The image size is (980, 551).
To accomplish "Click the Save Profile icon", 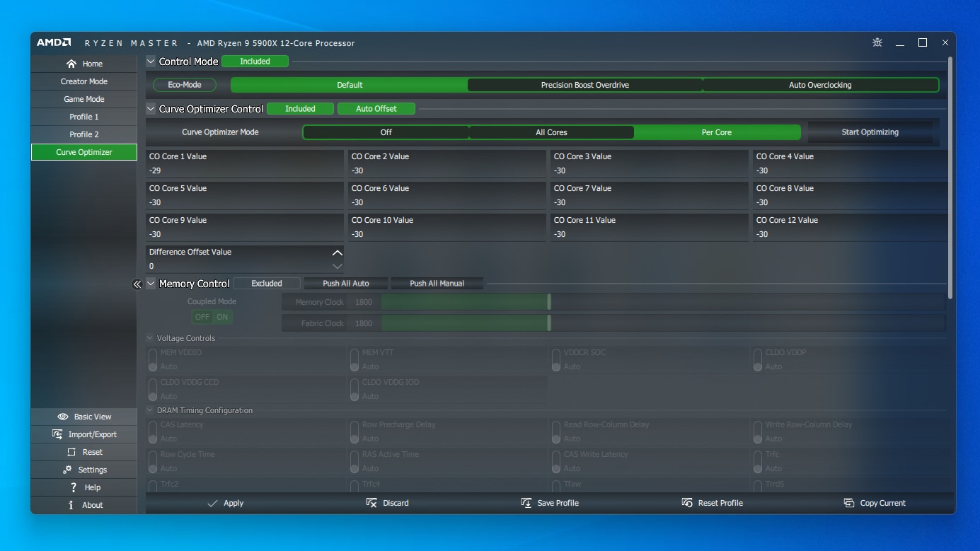I will pyautogui.click(x=526, y=503).
